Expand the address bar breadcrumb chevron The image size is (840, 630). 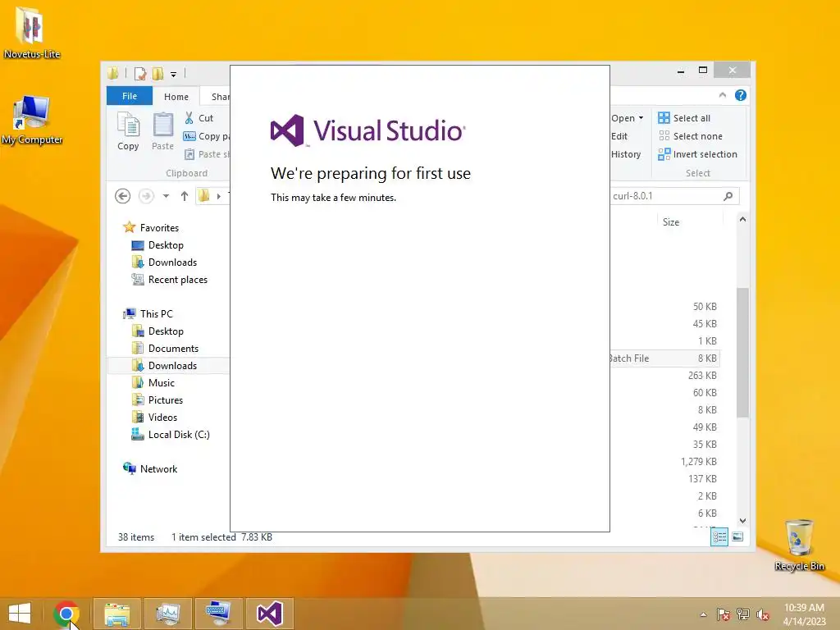pos(218,196)
